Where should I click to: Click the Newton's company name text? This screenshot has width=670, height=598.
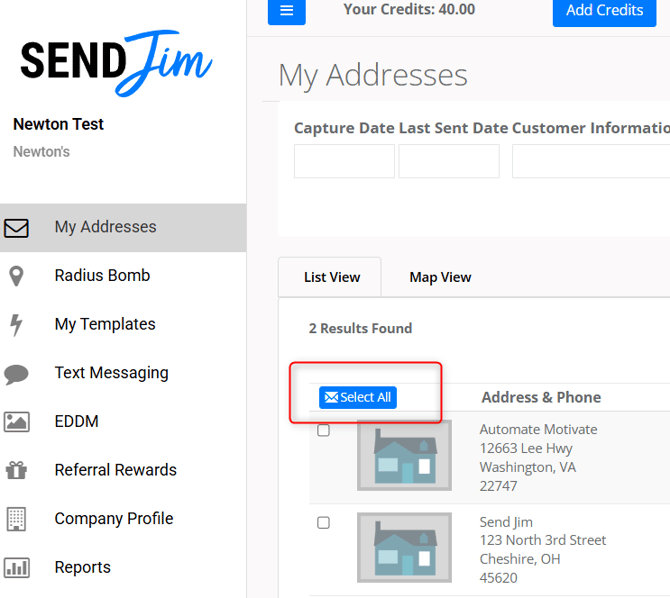(41, 152)
